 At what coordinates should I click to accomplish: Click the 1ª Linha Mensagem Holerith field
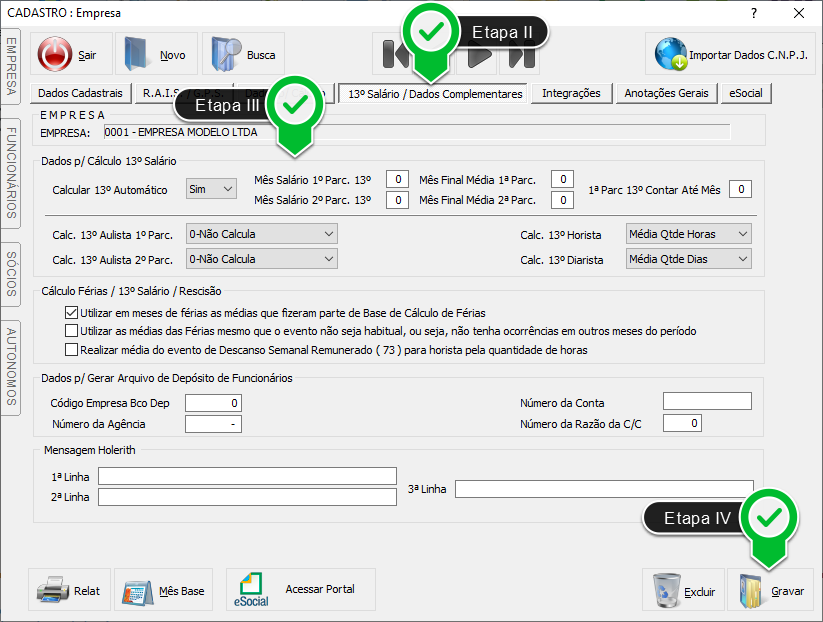247,476
